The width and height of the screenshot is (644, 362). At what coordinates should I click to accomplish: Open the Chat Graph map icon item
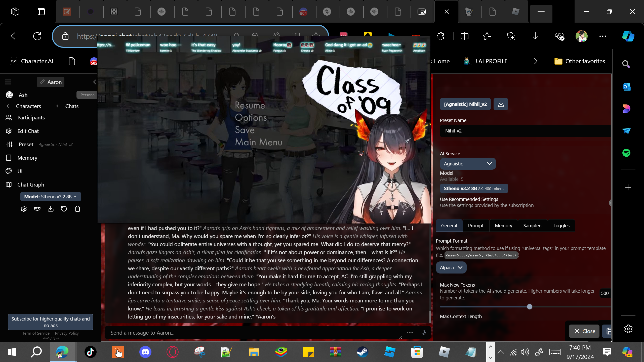(31, 185)
